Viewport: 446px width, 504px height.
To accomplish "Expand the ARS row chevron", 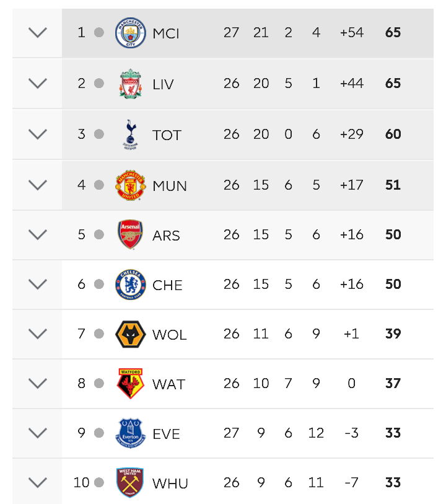I will 38,235.
